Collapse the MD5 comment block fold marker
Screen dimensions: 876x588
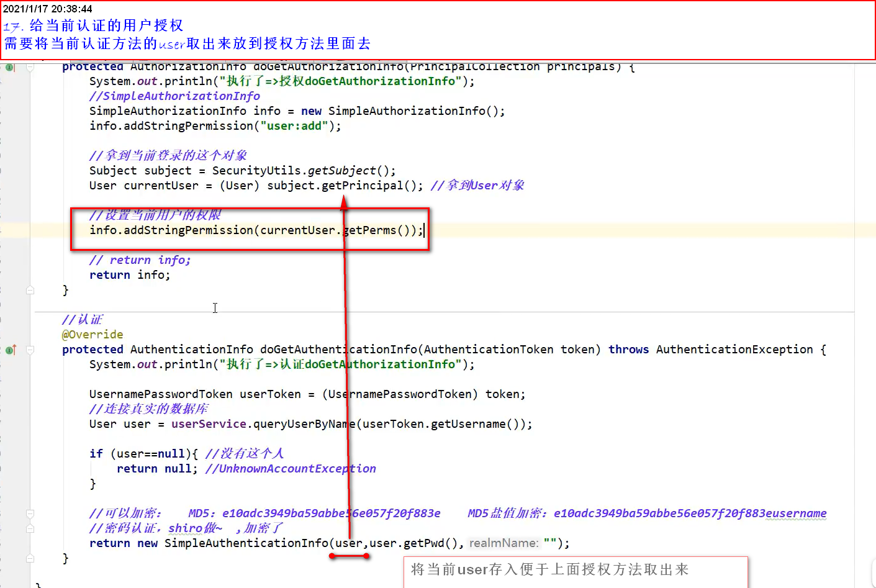click(30, 513)
